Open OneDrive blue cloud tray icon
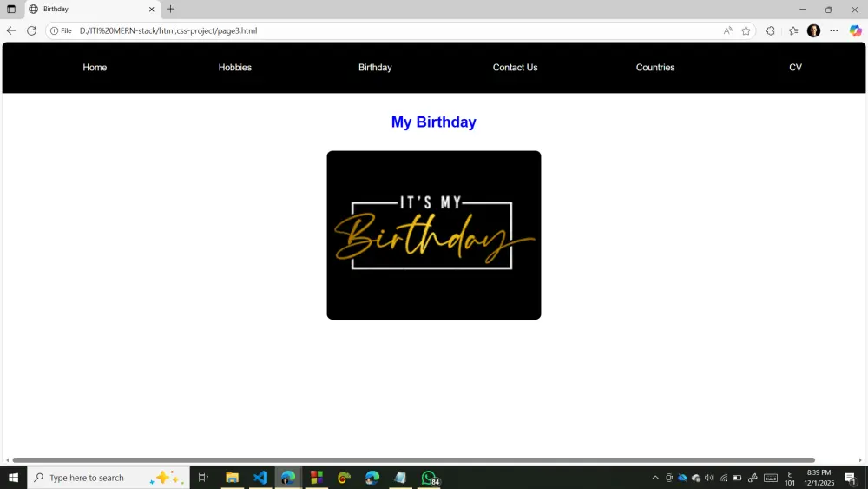This screenshot has height=489, width=868. coord(682,478)
